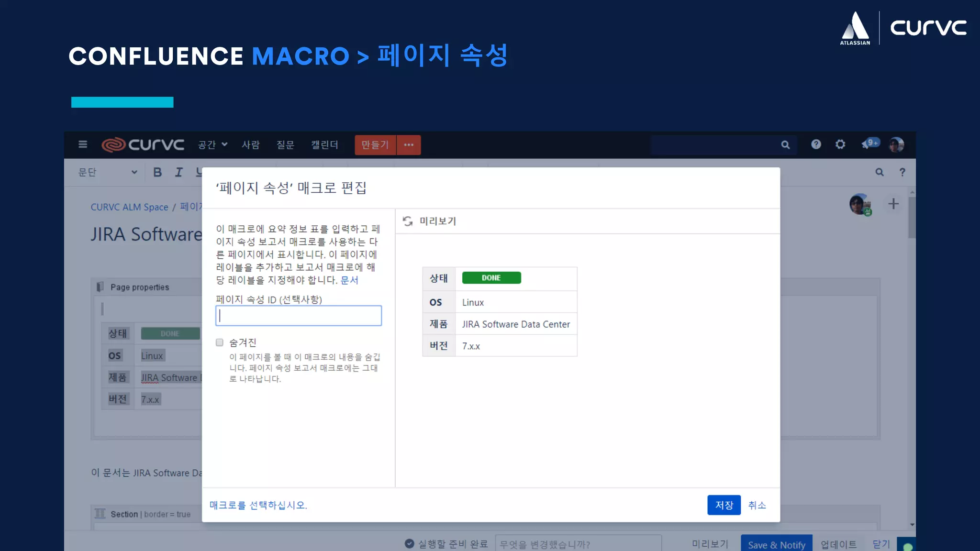Open the hamburger sidebar menu
Image resolution: width=980 pixels, height=551 pixels.
[x=83, y=144]
